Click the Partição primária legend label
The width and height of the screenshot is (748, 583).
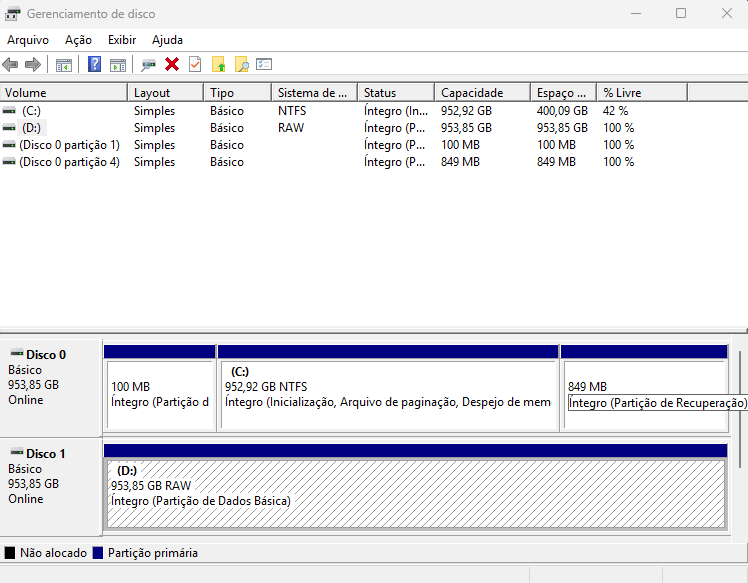click(x=153, y=553)
